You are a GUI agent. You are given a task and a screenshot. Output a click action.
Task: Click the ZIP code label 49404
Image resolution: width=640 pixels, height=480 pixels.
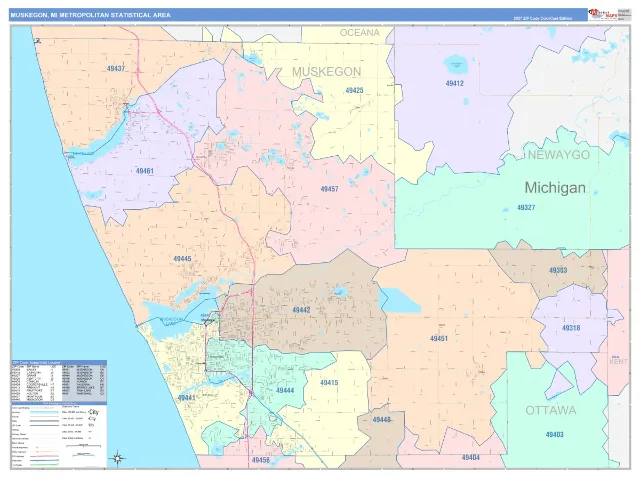(471, 458)
